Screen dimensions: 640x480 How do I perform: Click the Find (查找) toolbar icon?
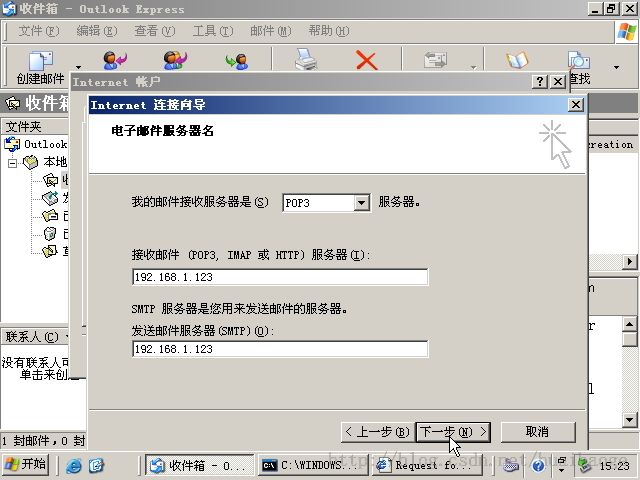[579, 60]
